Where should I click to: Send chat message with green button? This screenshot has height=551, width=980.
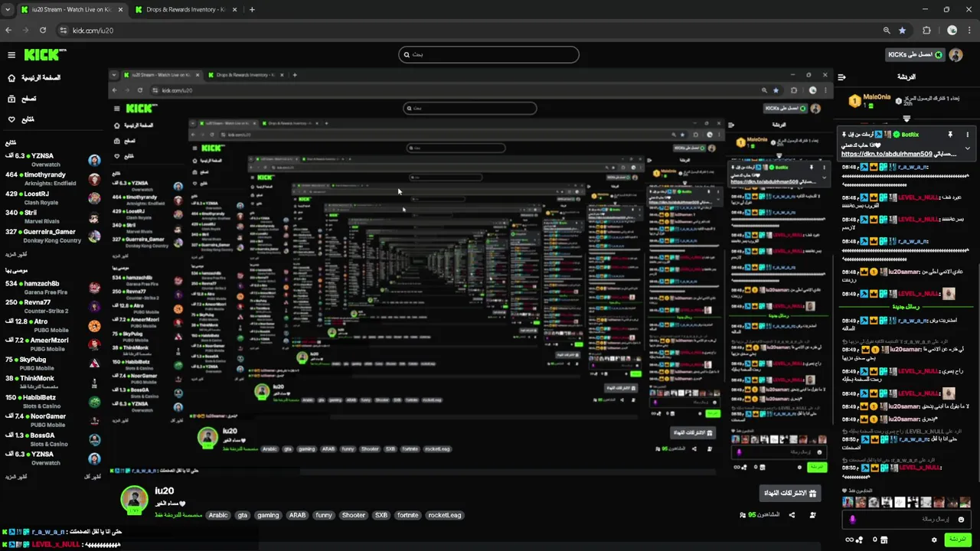coord(958,540)
